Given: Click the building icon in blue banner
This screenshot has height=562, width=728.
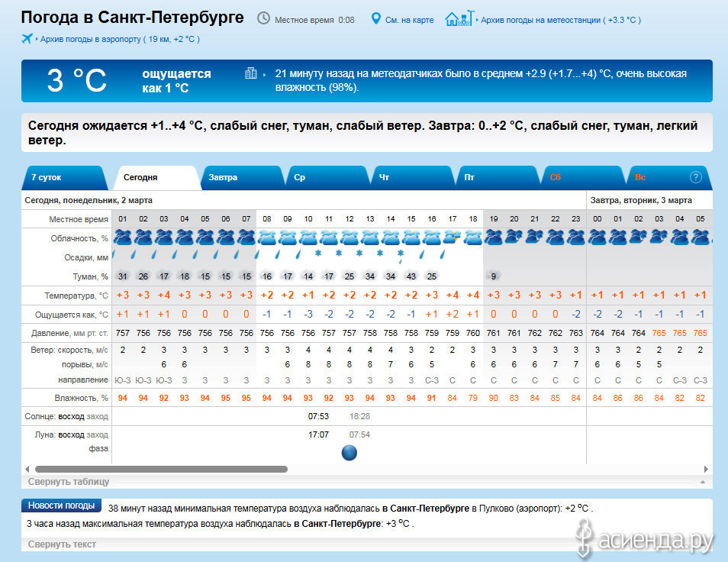Looking at the screenshot, I should click(x=250, y=74).
